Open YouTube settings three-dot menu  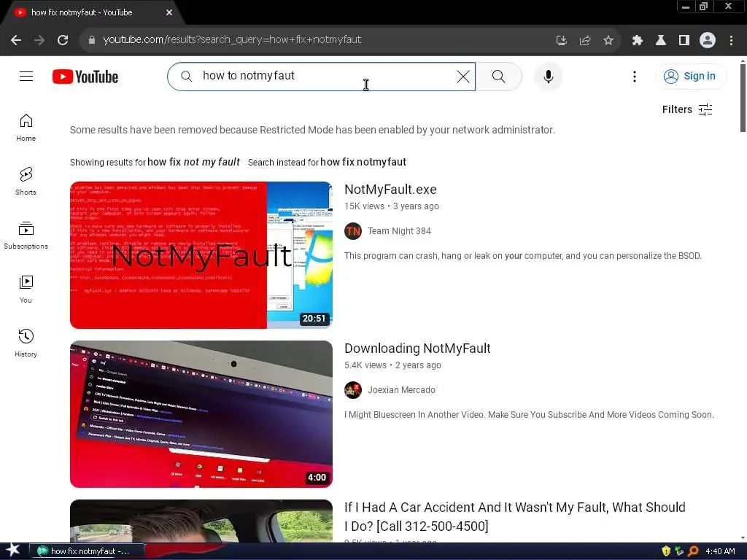(x=635, y=76)
